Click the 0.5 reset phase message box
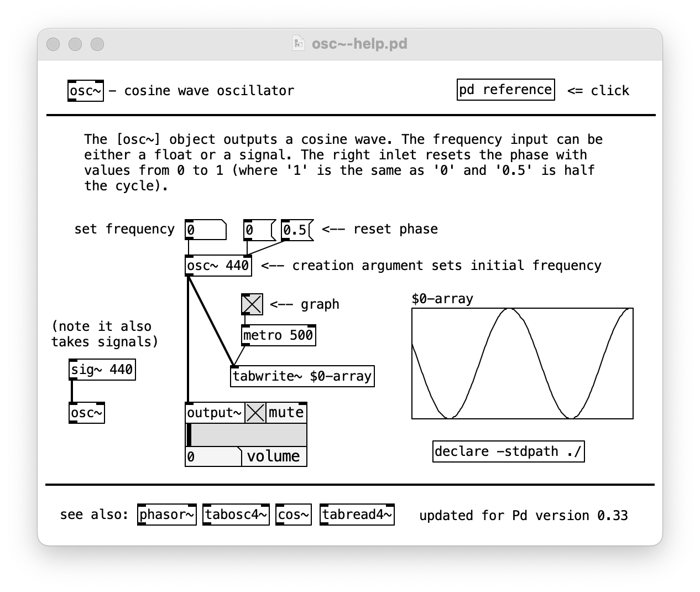 coord(297,230)
